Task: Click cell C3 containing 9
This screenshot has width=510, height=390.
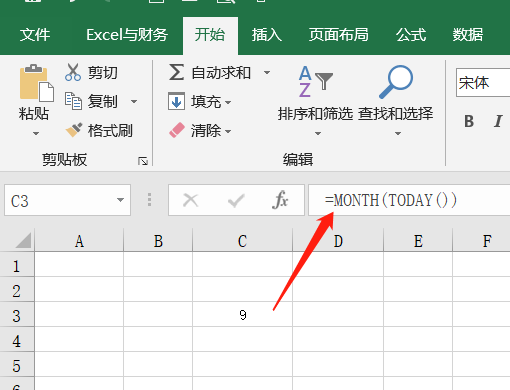Action: point(242,314)
